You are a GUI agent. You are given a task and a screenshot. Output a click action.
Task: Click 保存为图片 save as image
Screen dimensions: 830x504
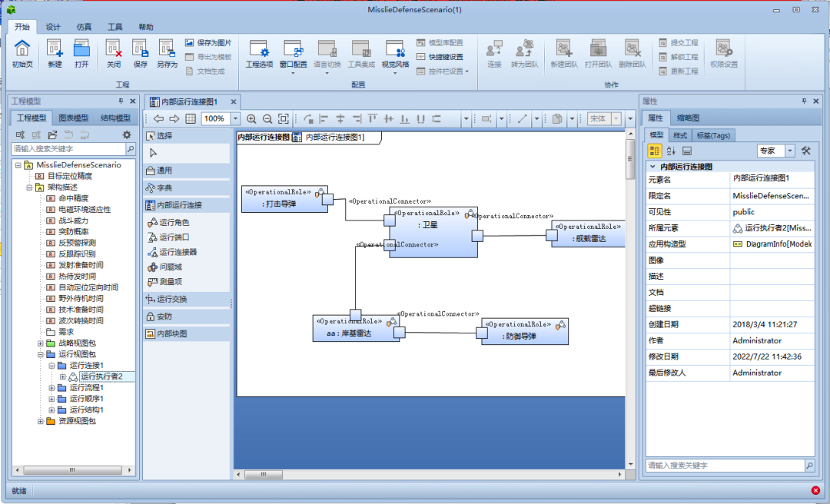coord(208,42)
